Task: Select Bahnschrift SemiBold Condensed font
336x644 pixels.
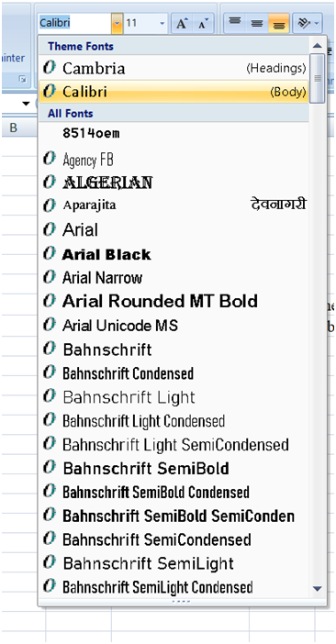Action: click(174, 492)
